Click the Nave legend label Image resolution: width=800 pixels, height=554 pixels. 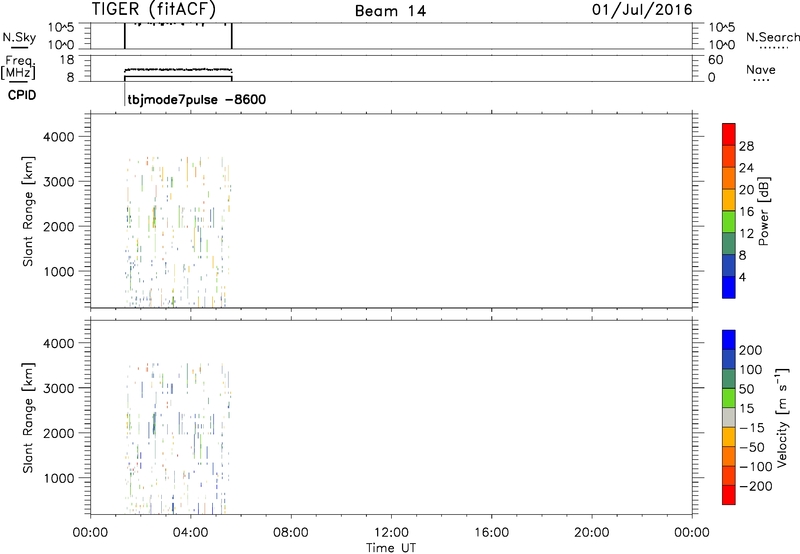click(760, 69)
